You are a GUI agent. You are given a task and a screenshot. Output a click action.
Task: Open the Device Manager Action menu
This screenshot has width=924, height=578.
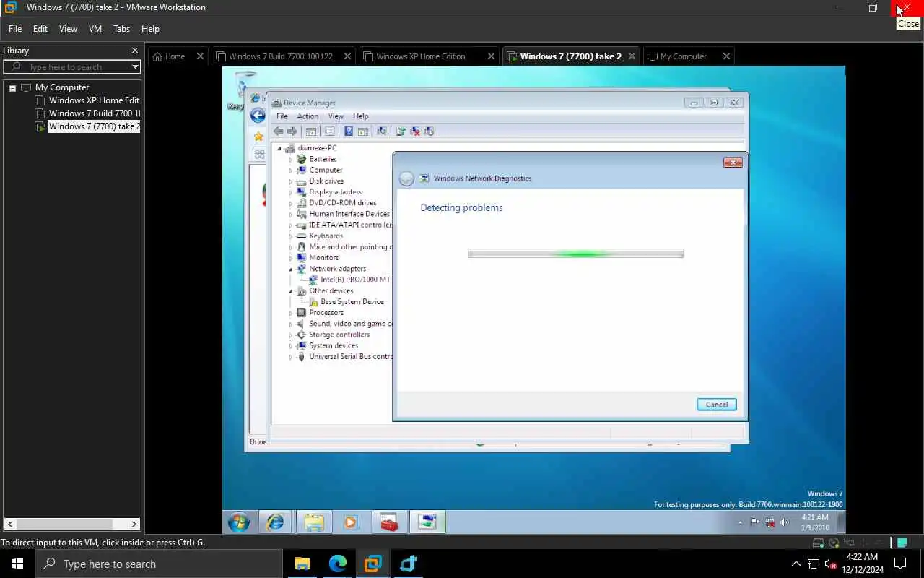308,116
